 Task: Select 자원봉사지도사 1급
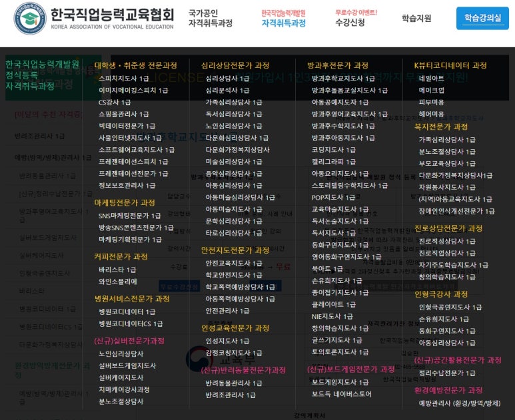446,187
